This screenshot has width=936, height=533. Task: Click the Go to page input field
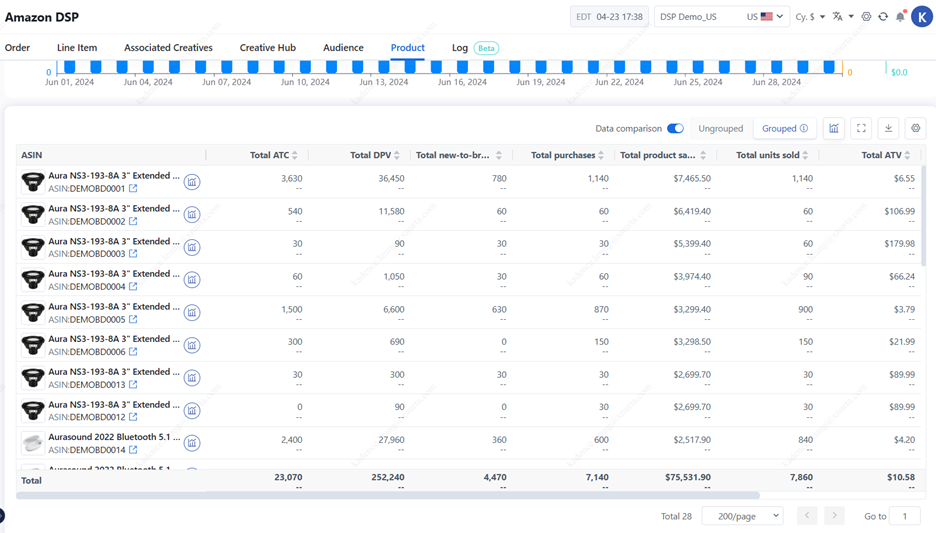click(905, 516)
